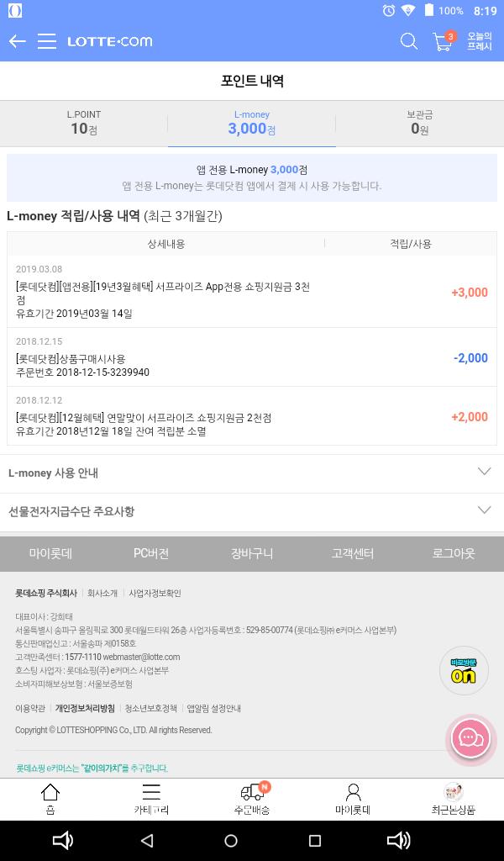The width and height of the screenshot is (504, 861).
Task: Switch to PC버전 link
Action: pos(151,553)
